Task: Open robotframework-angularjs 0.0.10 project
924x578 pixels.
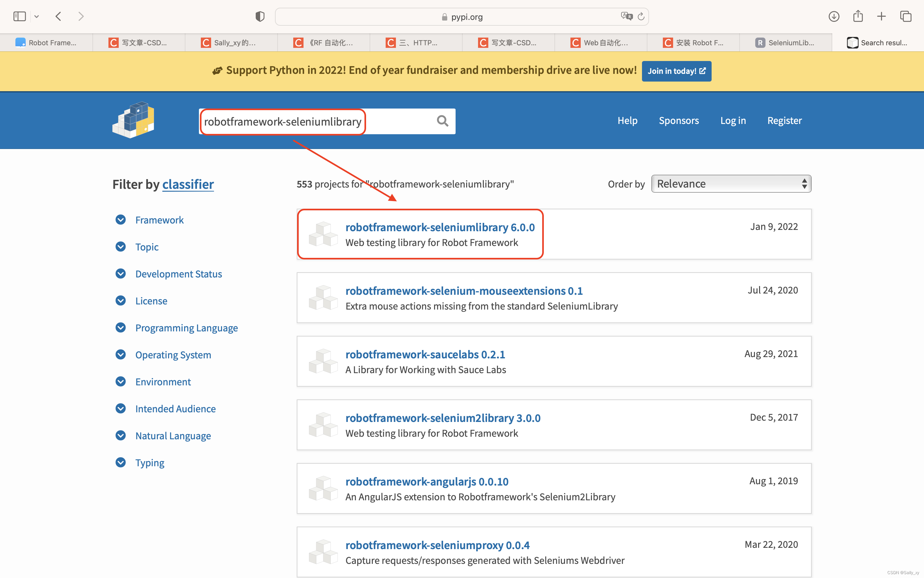Action: (427, 482)
